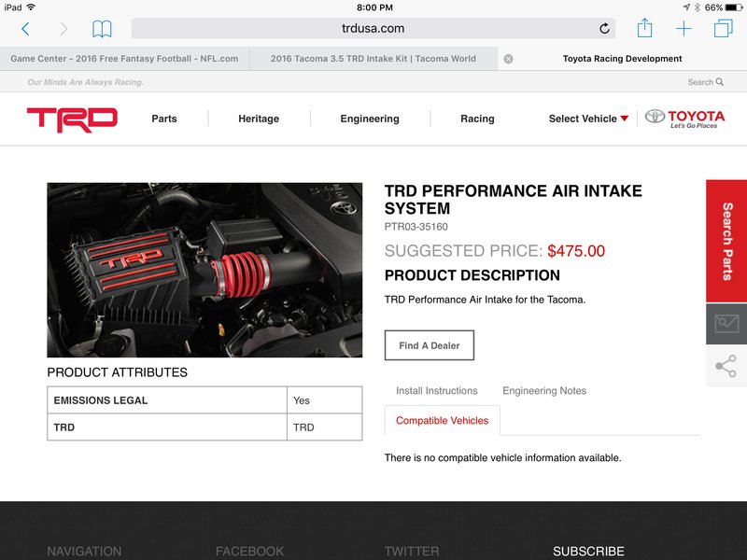Open the Racing menu

click(477, 119)
